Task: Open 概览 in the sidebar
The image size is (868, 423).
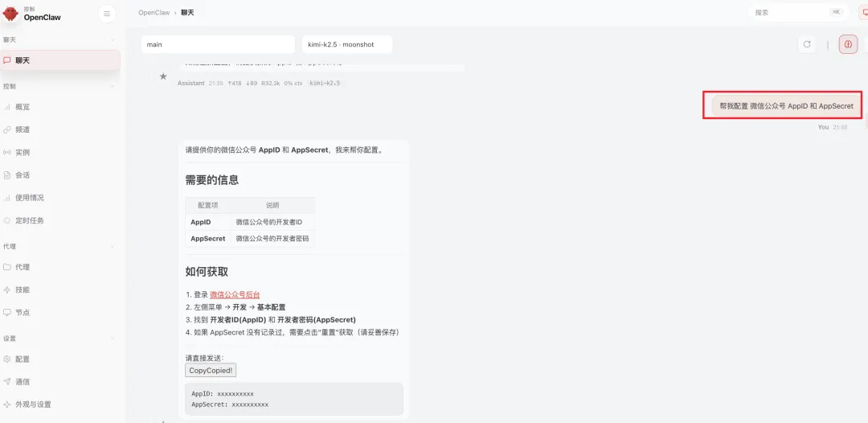Action: pyautogui.click(x=60, y=107)
